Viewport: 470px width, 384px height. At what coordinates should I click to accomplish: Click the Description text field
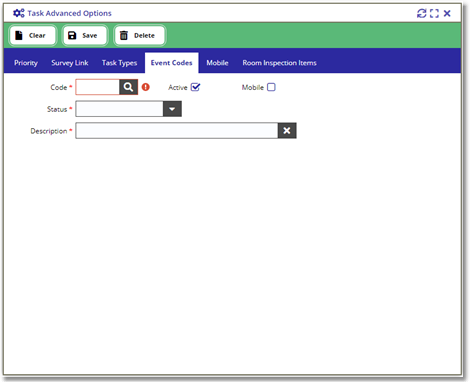pyautogui.click(x=177, y=131)
